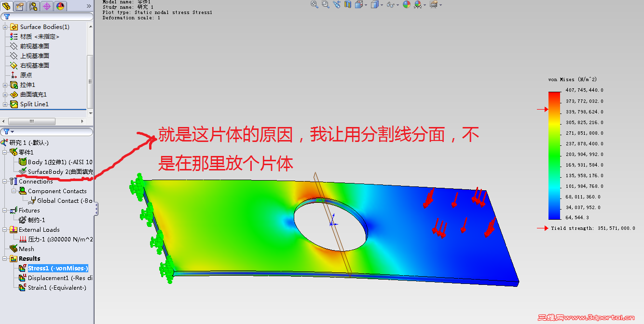Collapse the Fixtures node
The height and width of the screenshot is (324, 644).
pos(5,211)
